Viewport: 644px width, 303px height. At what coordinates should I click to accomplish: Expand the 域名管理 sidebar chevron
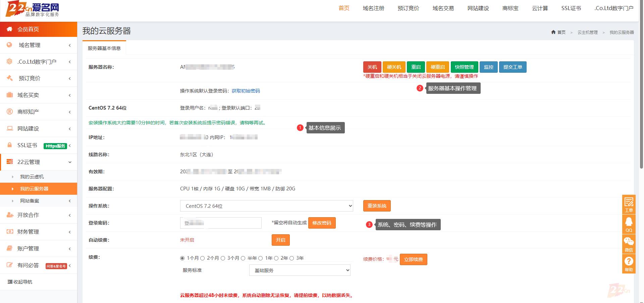coord(70,45)
